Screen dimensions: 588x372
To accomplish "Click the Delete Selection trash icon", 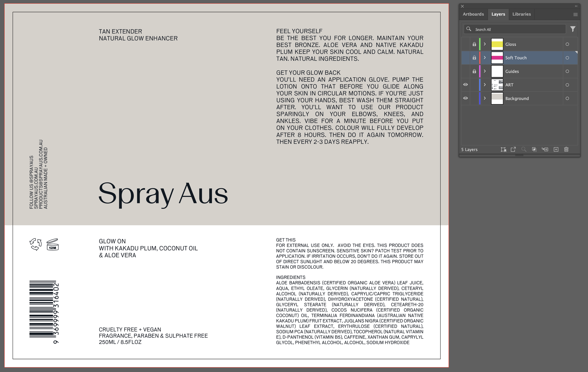I will pos(566,149).
